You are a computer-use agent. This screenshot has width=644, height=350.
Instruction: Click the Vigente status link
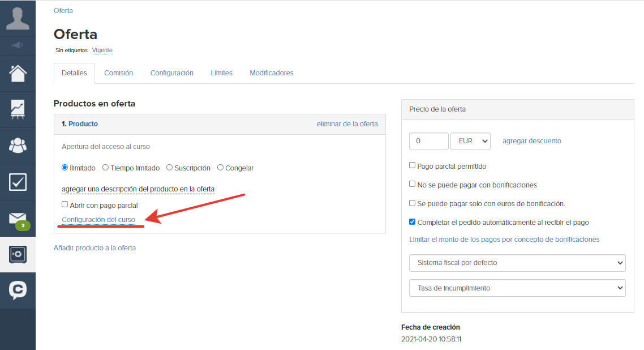point(102,50)
